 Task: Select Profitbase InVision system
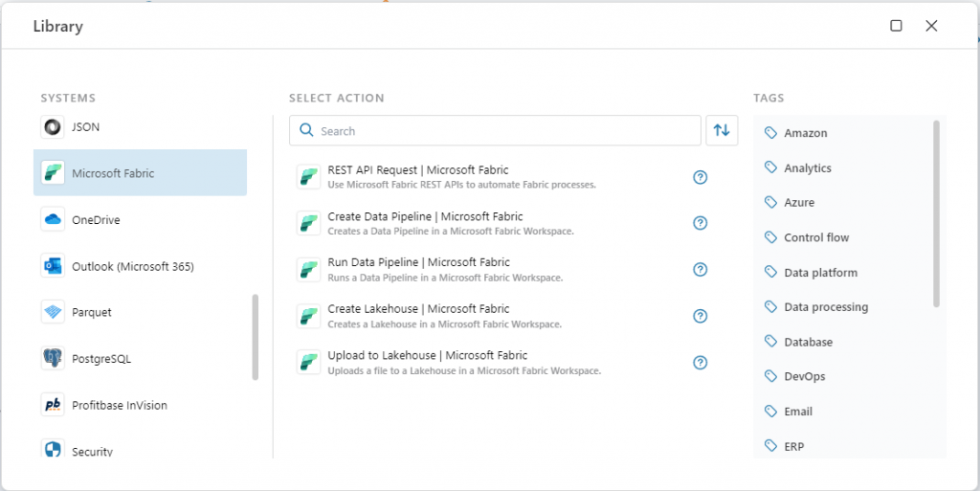point(119,405)
